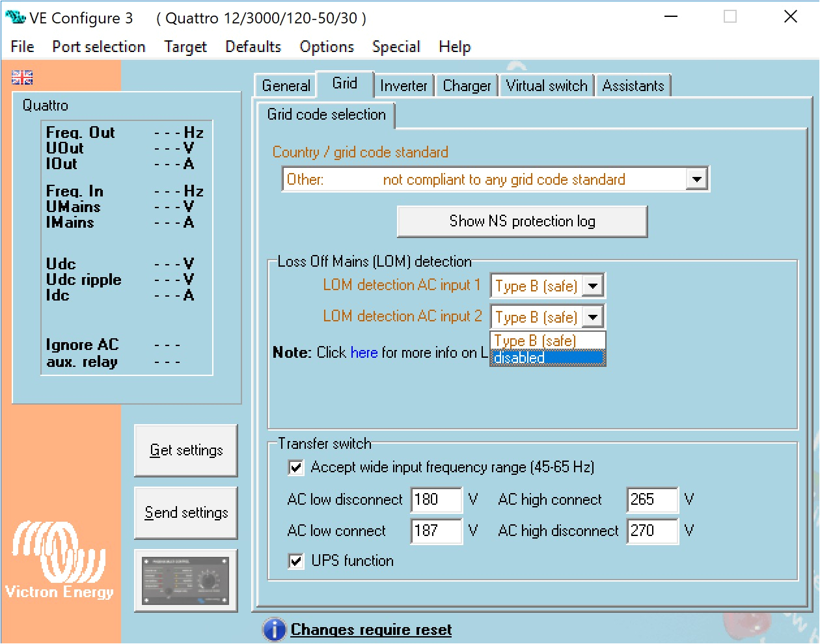Click the here hyperlink for LOM info
This screenshot has height=644, width=820.
(364, 353)
